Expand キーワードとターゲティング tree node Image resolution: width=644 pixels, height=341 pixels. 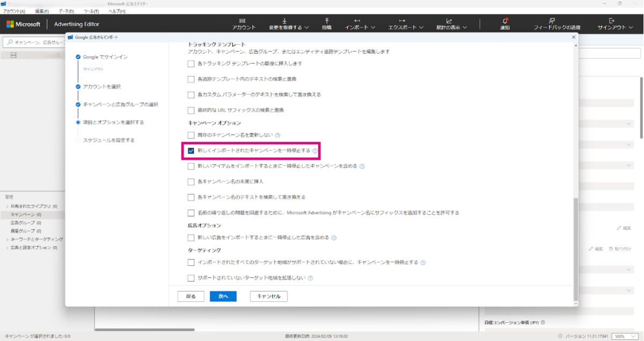coord(7,239)
